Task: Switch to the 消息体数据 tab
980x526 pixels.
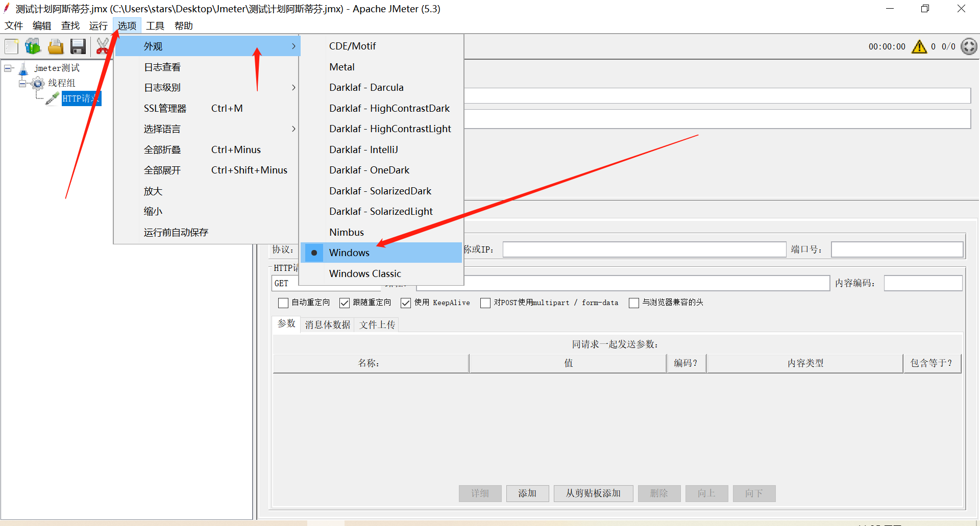Action: click(327, 324)
